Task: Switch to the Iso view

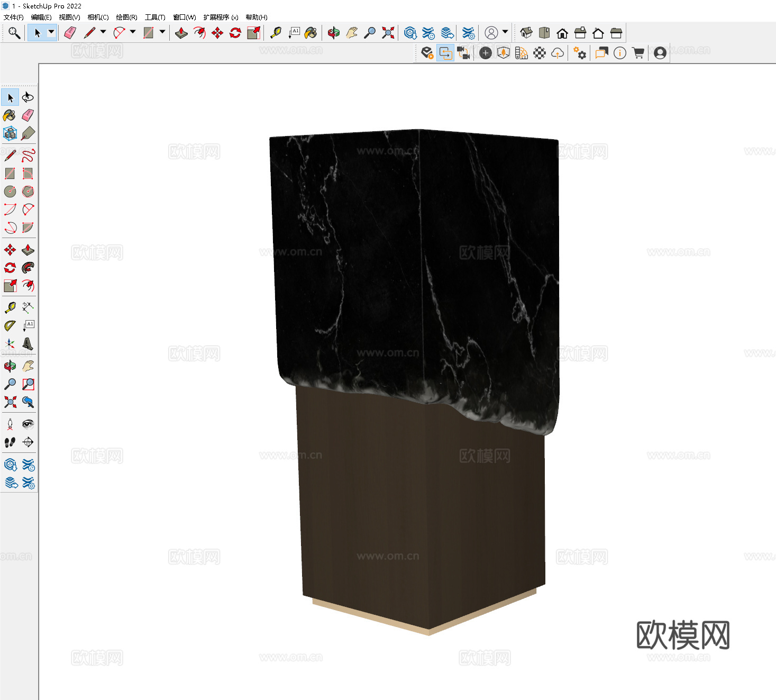Action: (526, 33)
